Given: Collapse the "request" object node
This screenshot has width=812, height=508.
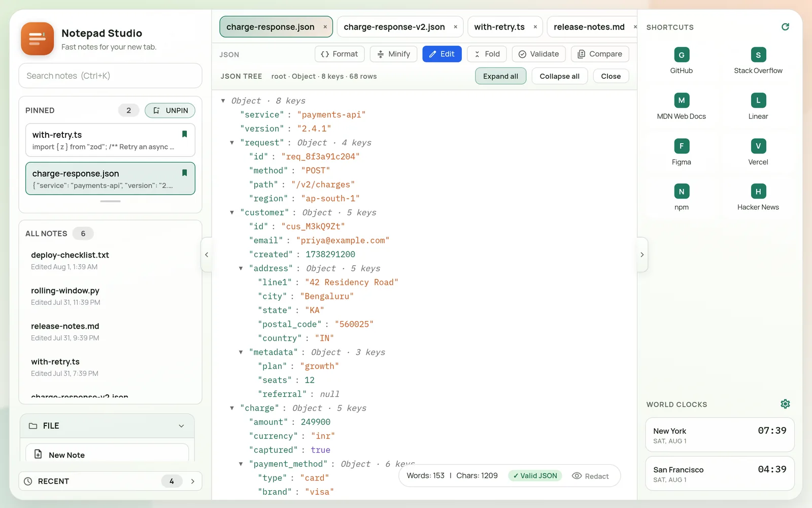Looking at the screenshot, I should (232, 143).
